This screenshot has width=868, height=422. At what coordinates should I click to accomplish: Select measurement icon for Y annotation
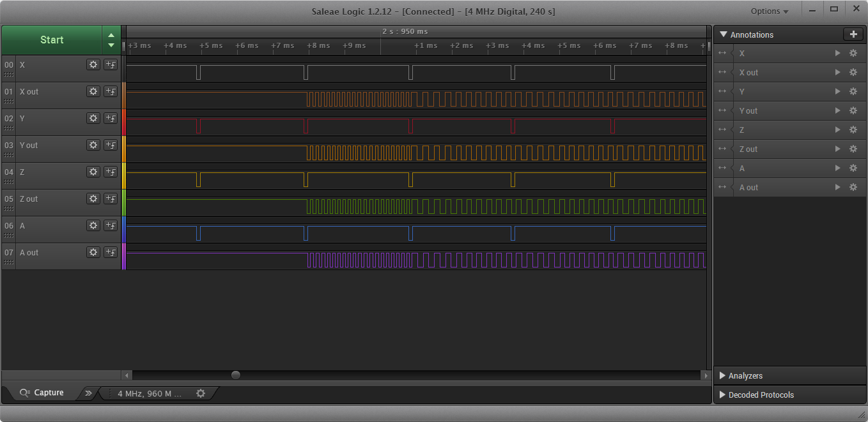point(723,92)
